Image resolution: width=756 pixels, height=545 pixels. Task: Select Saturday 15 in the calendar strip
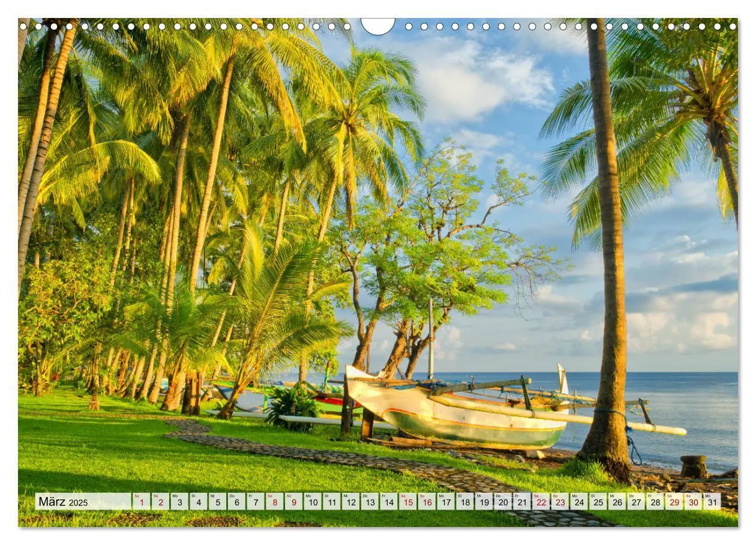coord(408,502)
